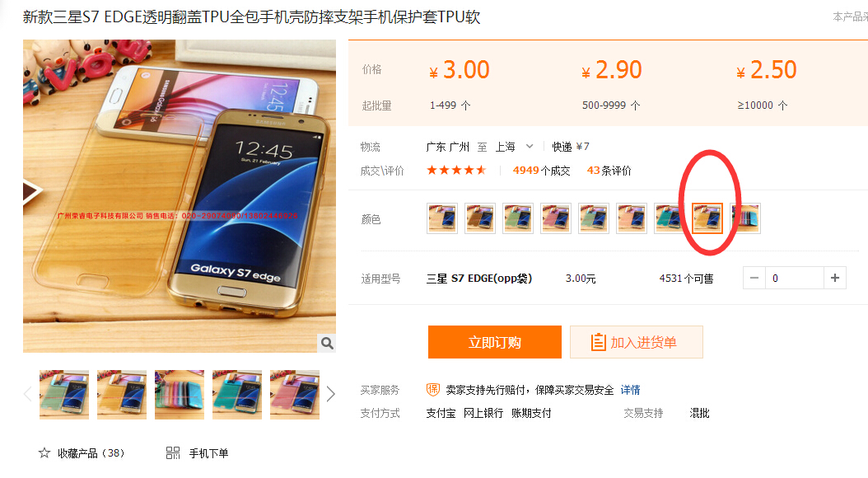The height and width of the screenshot is (478, 868).
Task: Open the QR code 手机下单 icon
Action: 173,453
